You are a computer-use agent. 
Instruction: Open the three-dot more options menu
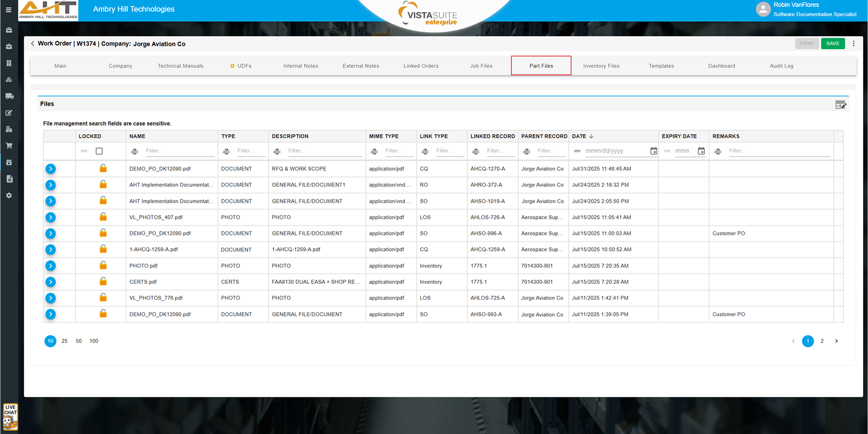coord(854,44)
